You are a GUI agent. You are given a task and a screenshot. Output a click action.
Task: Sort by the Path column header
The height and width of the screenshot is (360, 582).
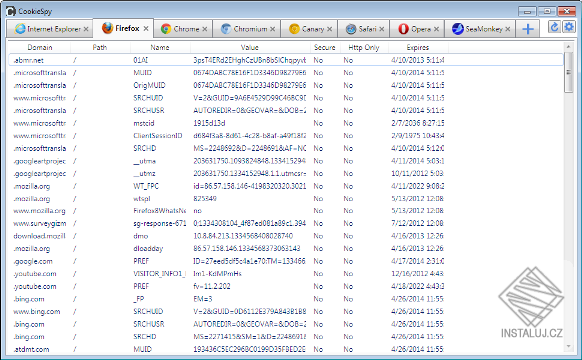click(100, 48)
